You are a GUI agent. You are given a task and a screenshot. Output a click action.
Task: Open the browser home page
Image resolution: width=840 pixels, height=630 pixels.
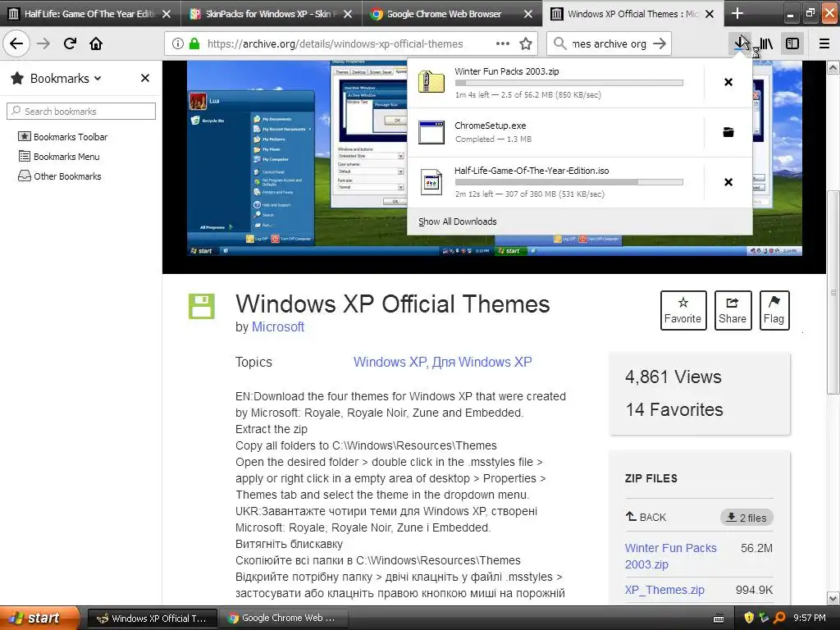(x=96, y=43)
